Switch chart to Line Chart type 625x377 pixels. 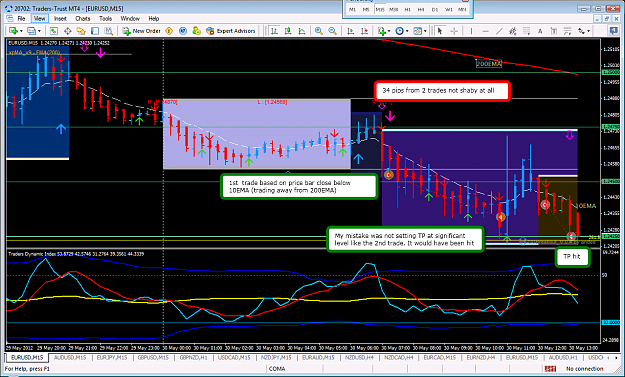pos(302,31)
